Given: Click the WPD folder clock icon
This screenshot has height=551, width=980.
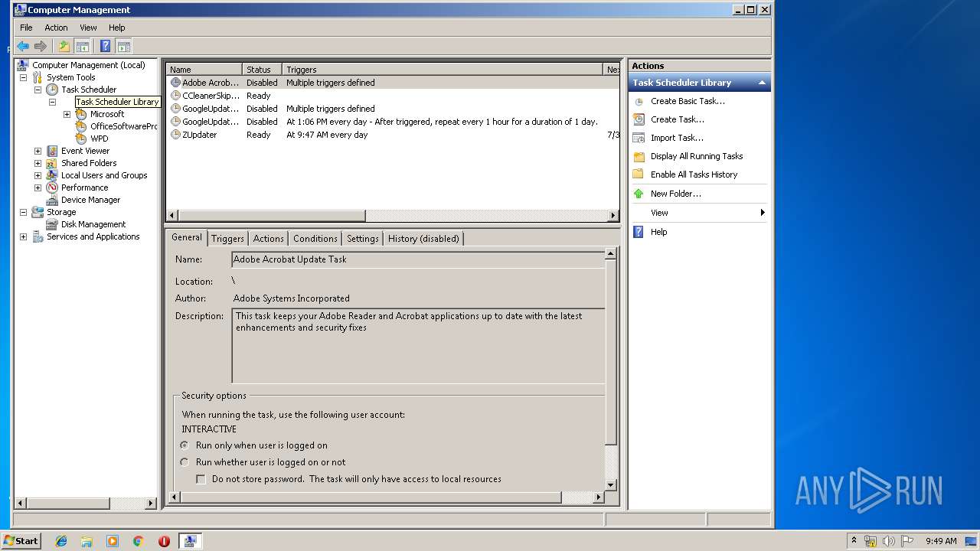Looking at the screenshot, I should click(x=81, y=139).
